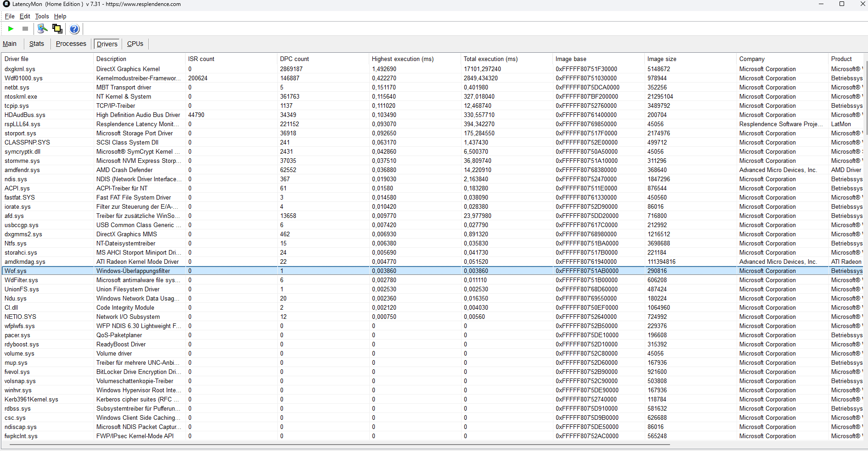Select the stornvme.sys driver row
Image resolution: width=868 pixels, height=451 pixels.
coord(433,161)
